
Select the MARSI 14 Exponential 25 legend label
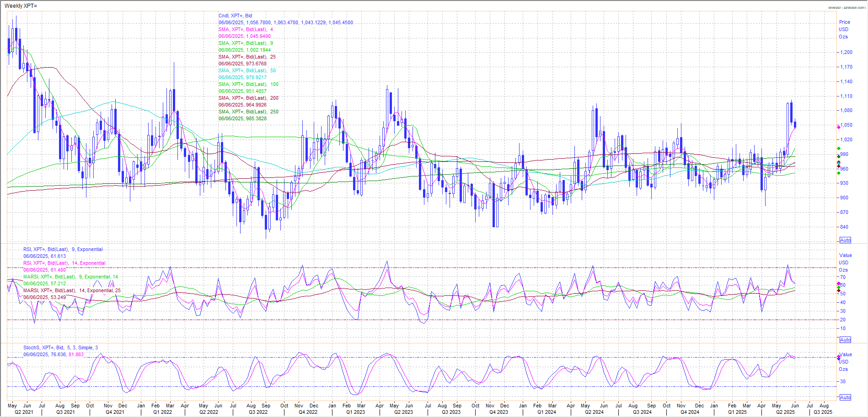click(x=72, y=290)
